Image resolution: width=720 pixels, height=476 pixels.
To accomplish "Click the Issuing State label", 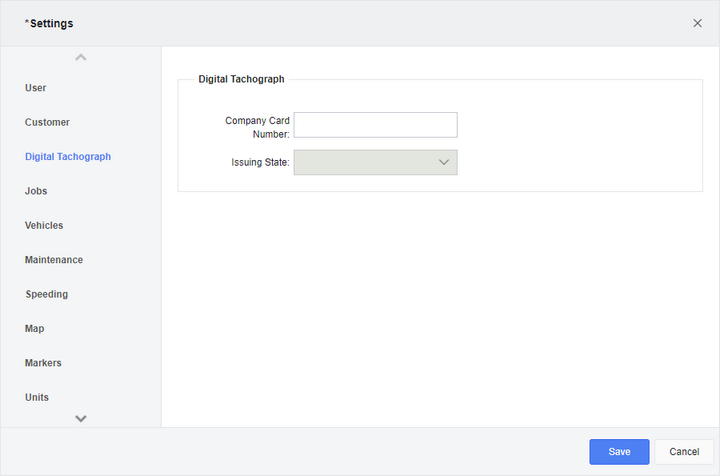I will (x=260, y=162).
